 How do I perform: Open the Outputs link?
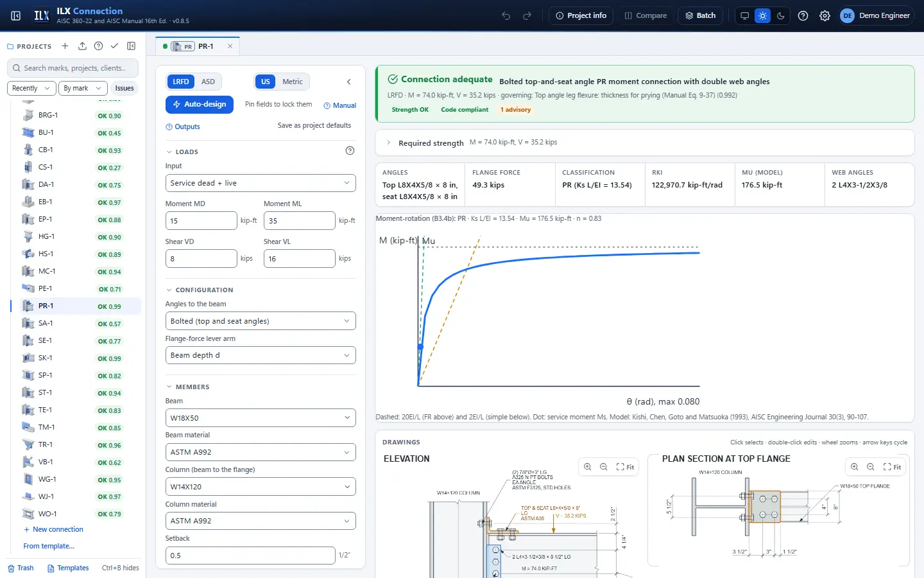click(x=183, y=127)
